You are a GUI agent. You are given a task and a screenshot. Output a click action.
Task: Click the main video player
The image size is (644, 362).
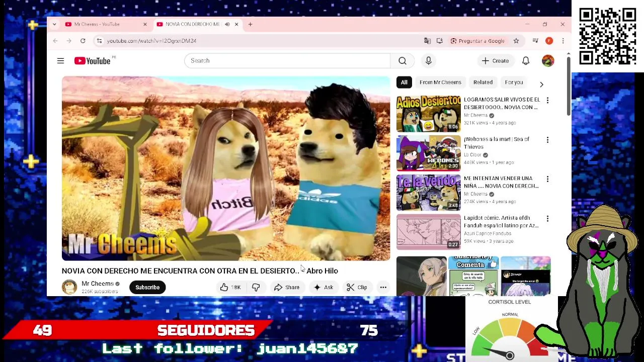coord(226,168)
